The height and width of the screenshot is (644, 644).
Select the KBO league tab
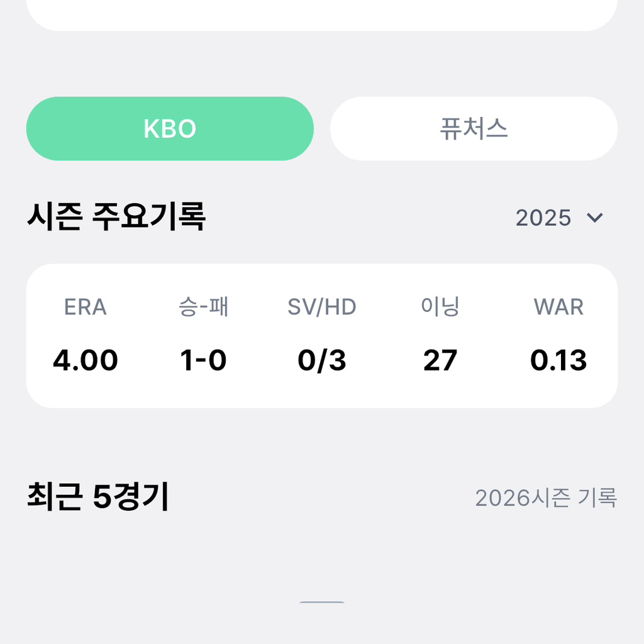pyautogui.click(x=170, y=128)
